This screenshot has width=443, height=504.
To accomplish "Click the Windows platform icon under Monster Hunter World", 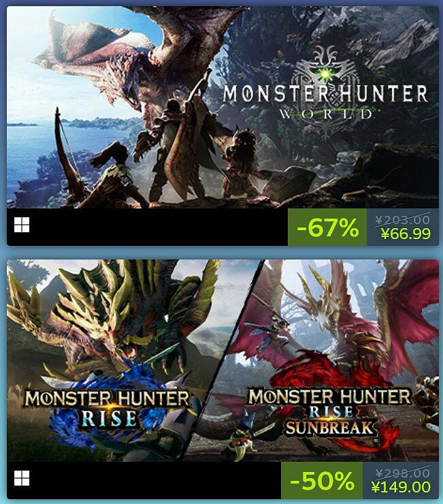I will click(22, 225).
